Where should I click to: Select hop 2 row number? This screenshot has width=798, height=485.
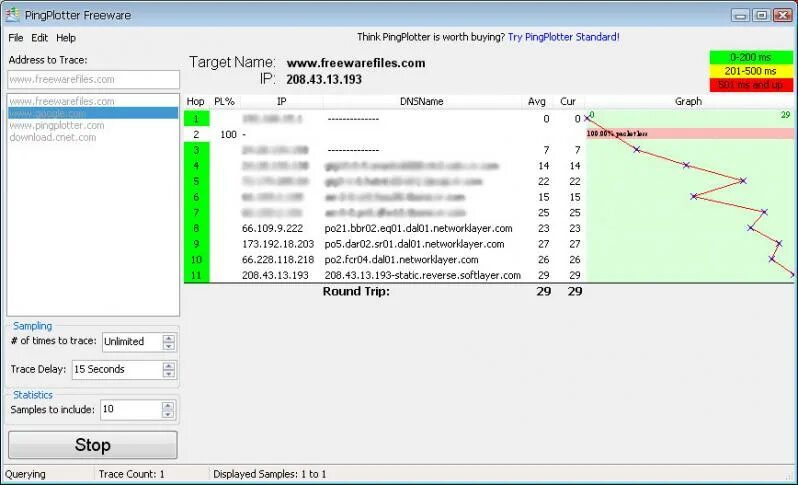196,134
